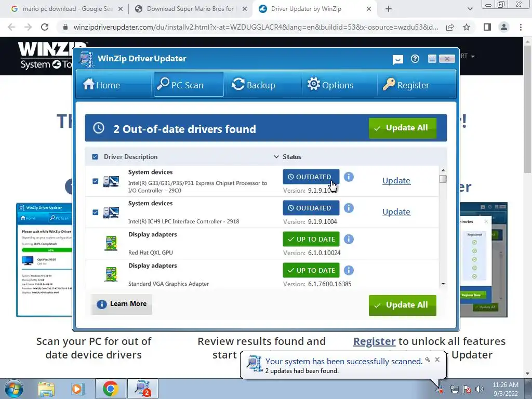Toggle the Driver Description select-all checkbox
This screenshot has height=399, width=532.
click(95, 157)
